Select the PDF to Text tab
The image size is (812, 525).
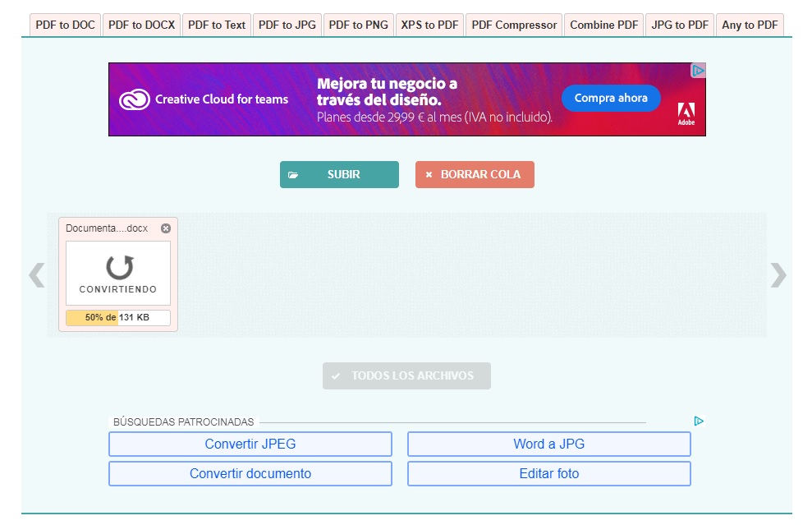point(217,25)
